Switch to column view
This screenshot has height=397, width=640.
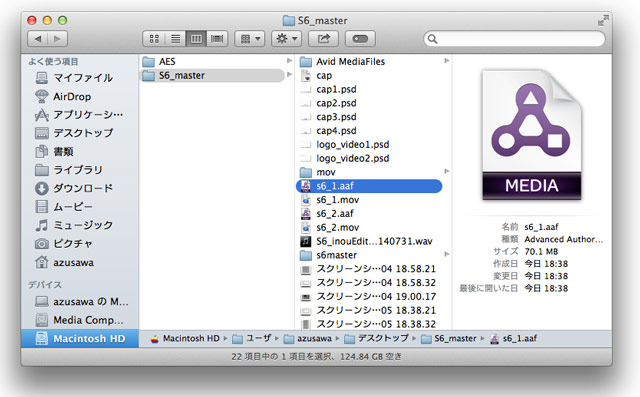[x=196, y=39]
